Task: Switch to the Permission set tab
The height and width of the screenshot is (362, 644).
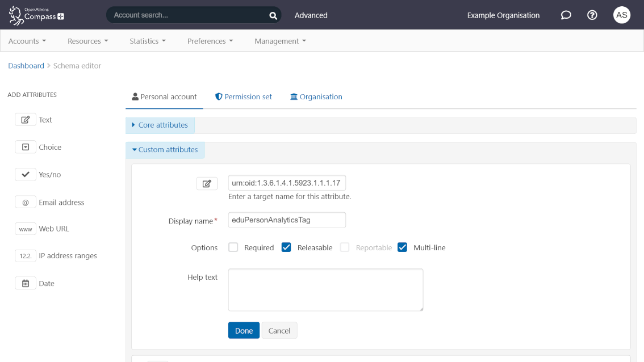Action: (x=243, y=96)
